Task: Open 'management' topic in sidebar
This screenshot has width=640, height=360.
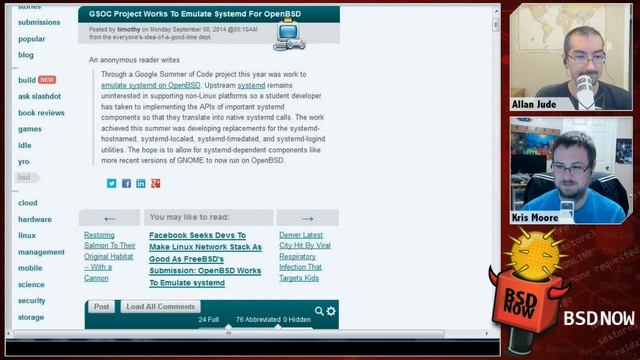Action: tap(41, 252)
